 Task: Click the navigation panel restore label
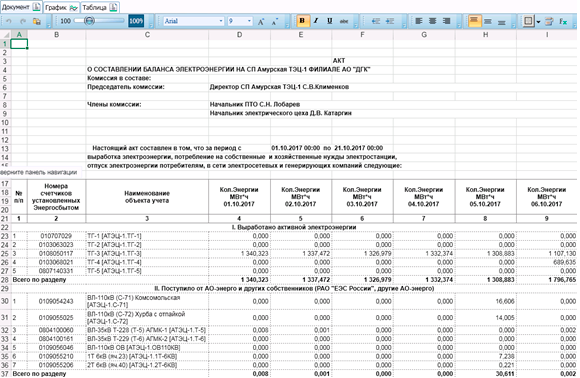tap(38, 172)
